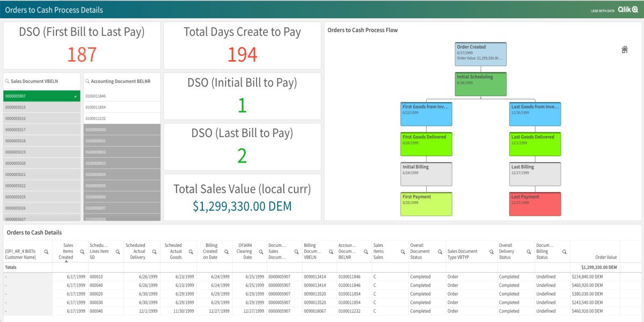Click the Total Sales Value KPI
Viewport: 644px width, 322px height.
pos(242,197)
